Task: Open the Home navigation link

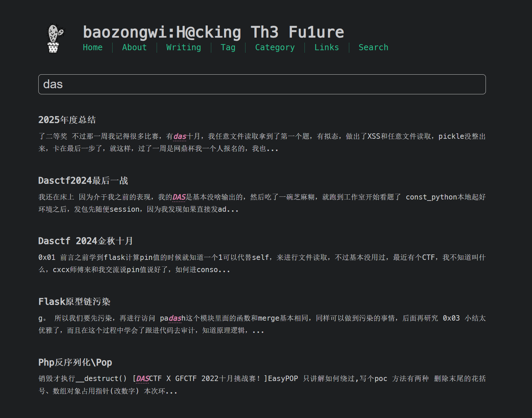Action: click(93, 47)
